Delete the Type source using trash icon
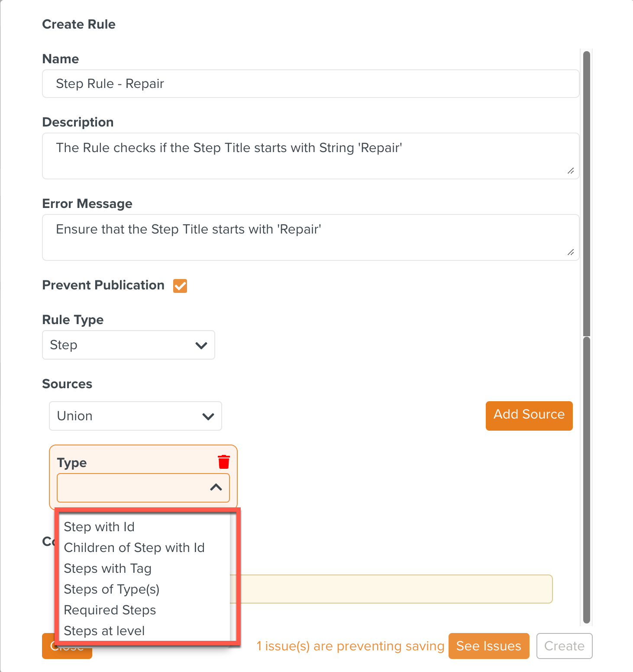 (x=223, y=462)
